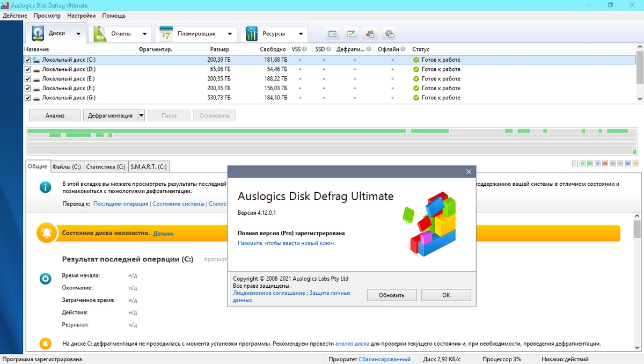Click link to enter new license key
The width and height of the screenshot is (644, 364).
tap(286, 243)
